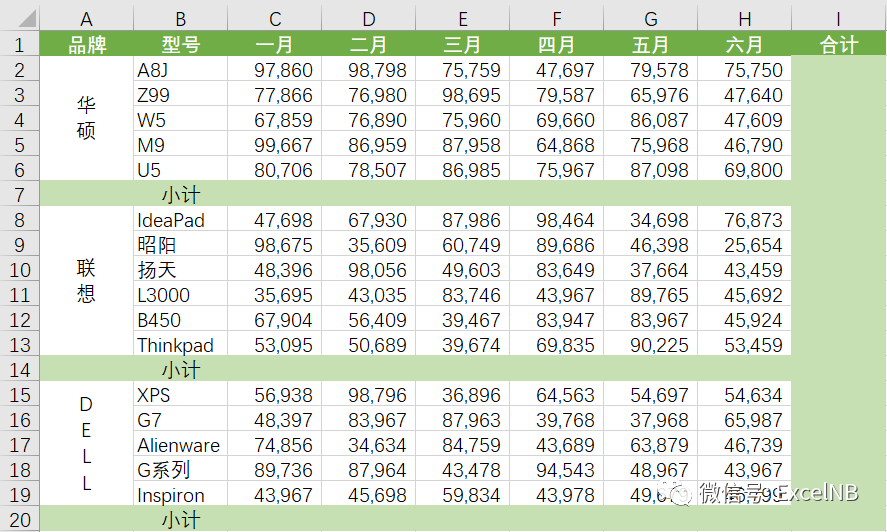
Task: Click model cell A8J
Action: coord(180,69)
